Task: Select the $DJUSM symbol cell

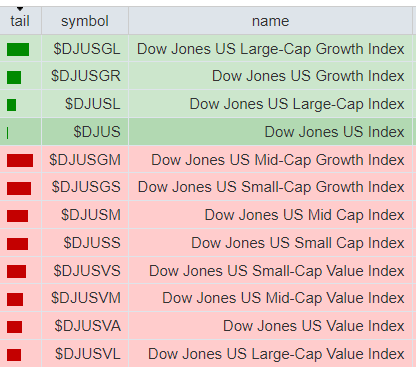Action: click(x=85, y=215)
